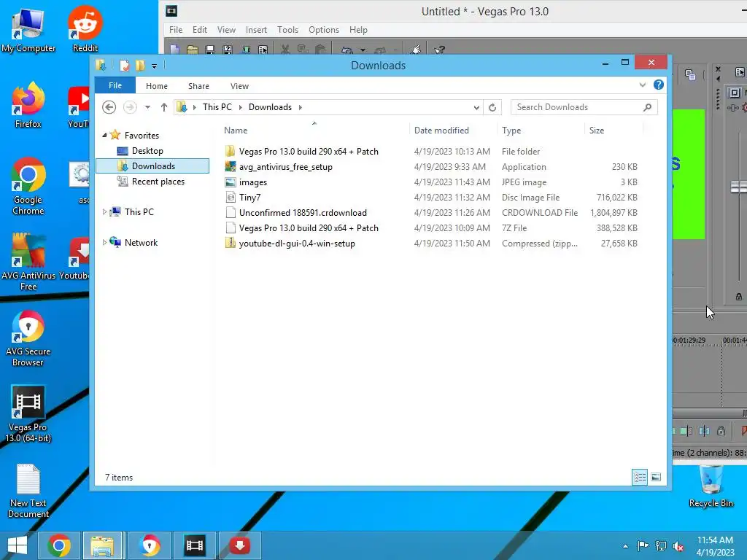Click This PC in address breadcrumb
The image size is (747, 560).
[217, 107]
